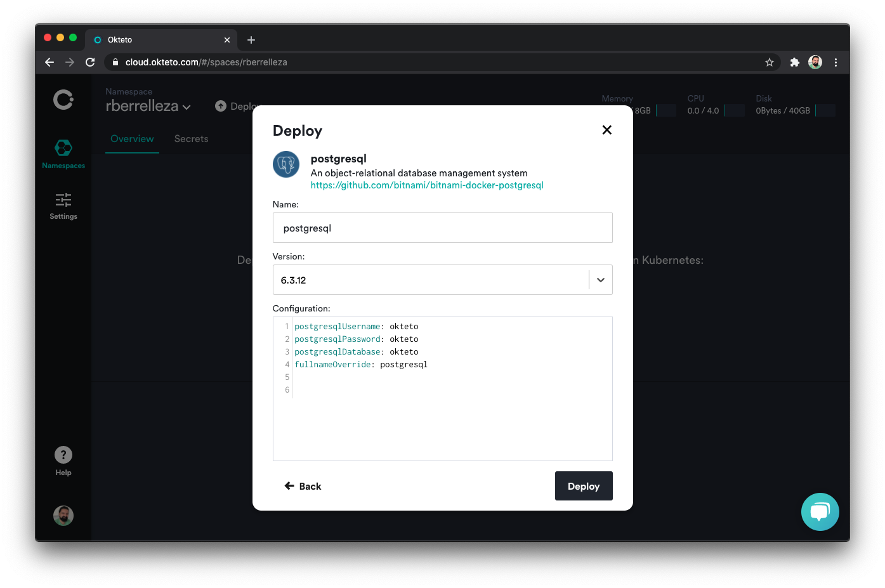885x588 pixels.
Task: Open the rberrelleza namespace dropdown
Action: pos(148,106)
